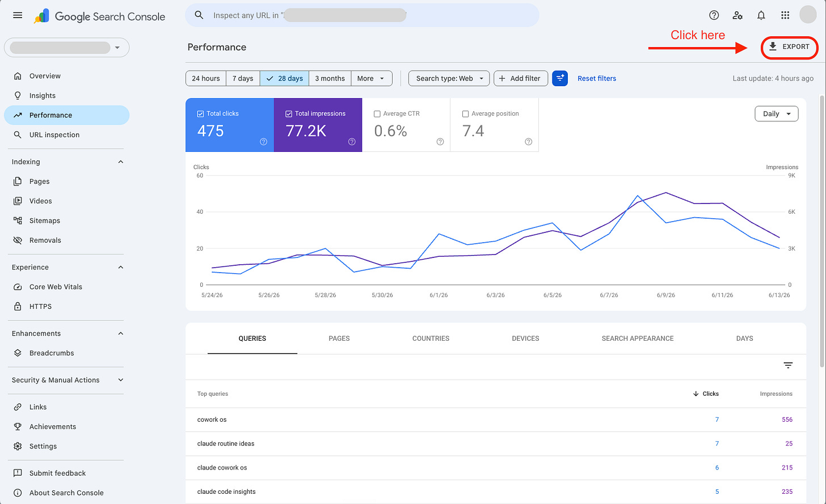Select the 7 days date range
The width and height of the screenshot is (826, 504).
point(243,78)
